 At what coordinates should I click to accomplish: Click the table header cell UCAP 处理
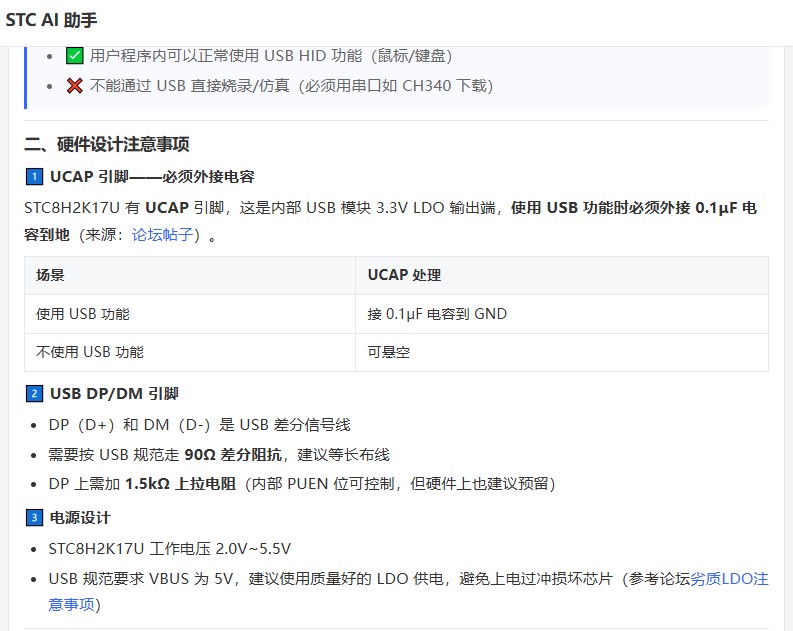[x=562, y=276]
